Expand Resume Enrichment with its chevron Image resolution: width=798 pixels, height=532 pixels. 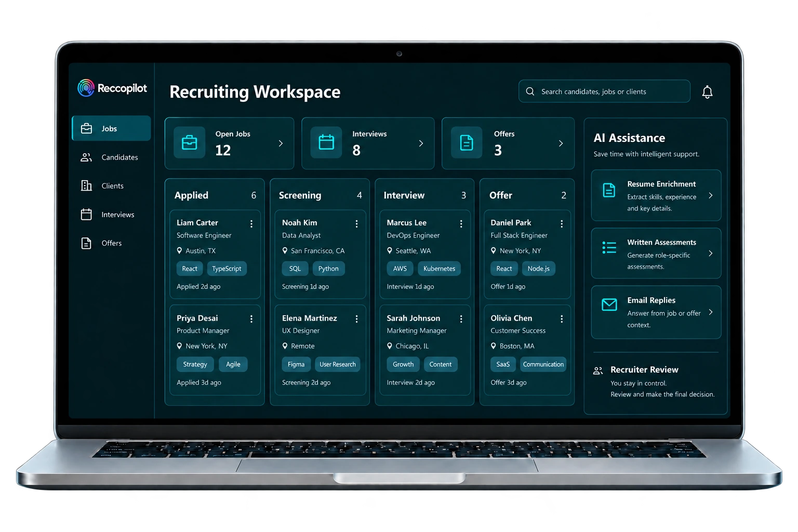click(x=711, y=196)
